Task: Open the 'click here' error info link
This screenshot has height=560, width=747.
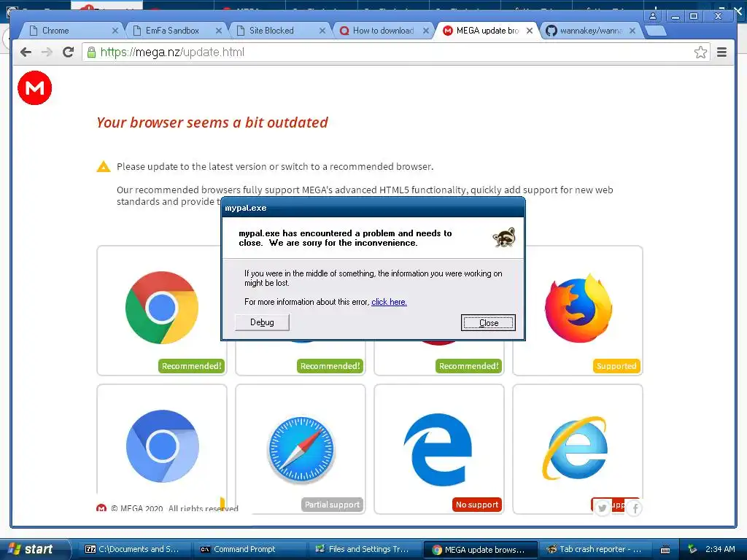Action: tap(390, 302)
